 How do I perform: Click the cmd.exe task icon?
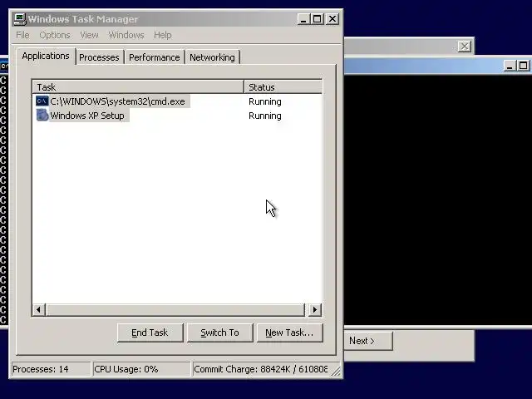[x=42, y=101]
